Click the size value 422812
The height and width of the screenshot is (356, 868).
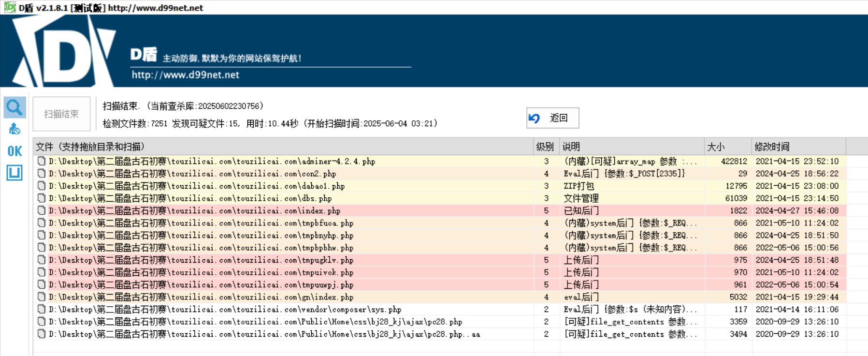coord(734,161)
